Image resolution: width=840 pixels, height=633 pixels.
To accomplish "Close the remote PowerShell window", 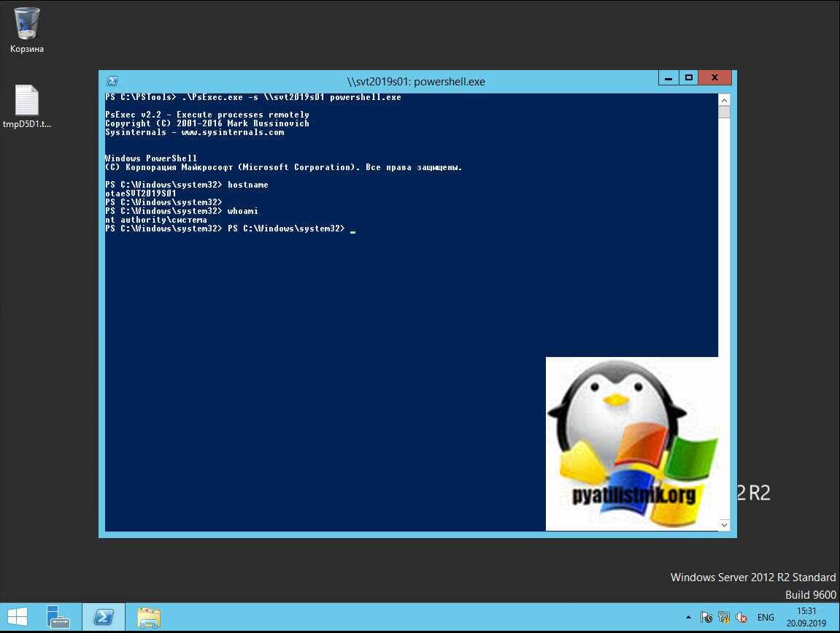I will pyautogui.click(x=714, y=77).
